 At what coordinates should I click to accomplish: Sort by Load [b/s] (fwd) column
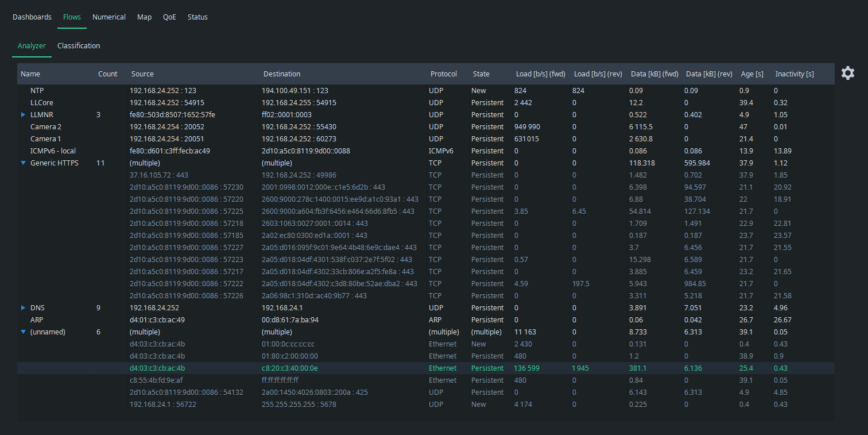(540, 74)
